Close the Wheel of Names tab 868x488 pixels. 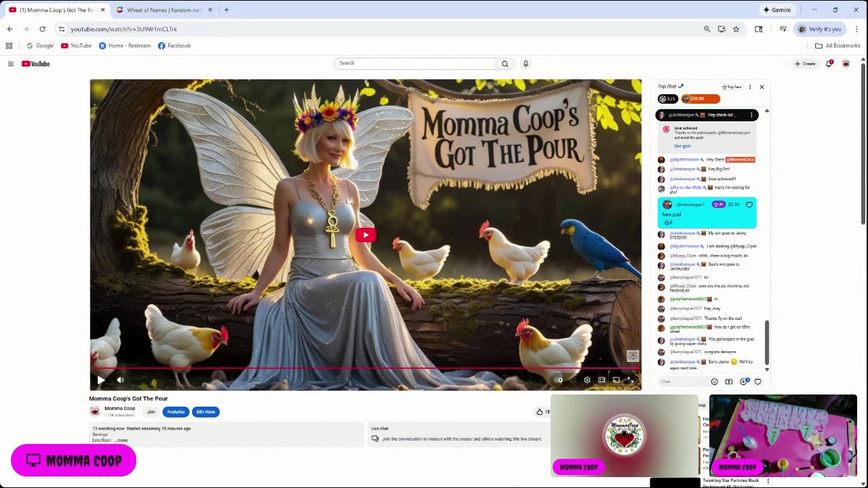(x=210, y=10)
